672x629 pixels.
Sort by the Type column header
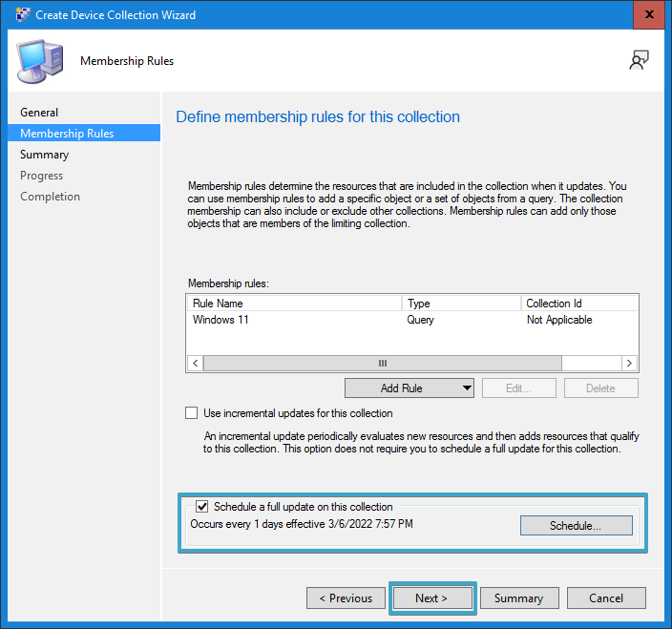click(x=462, y=304)
